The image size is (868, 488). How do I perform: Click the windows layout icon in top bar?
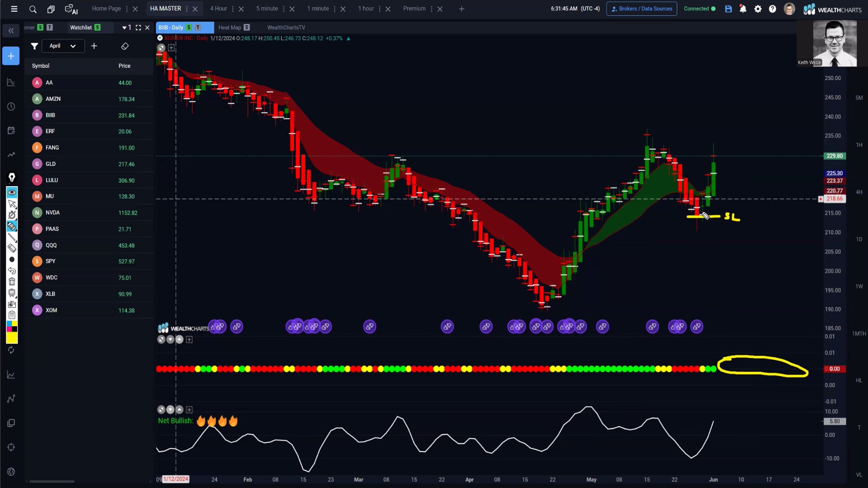tap(51, 9)
